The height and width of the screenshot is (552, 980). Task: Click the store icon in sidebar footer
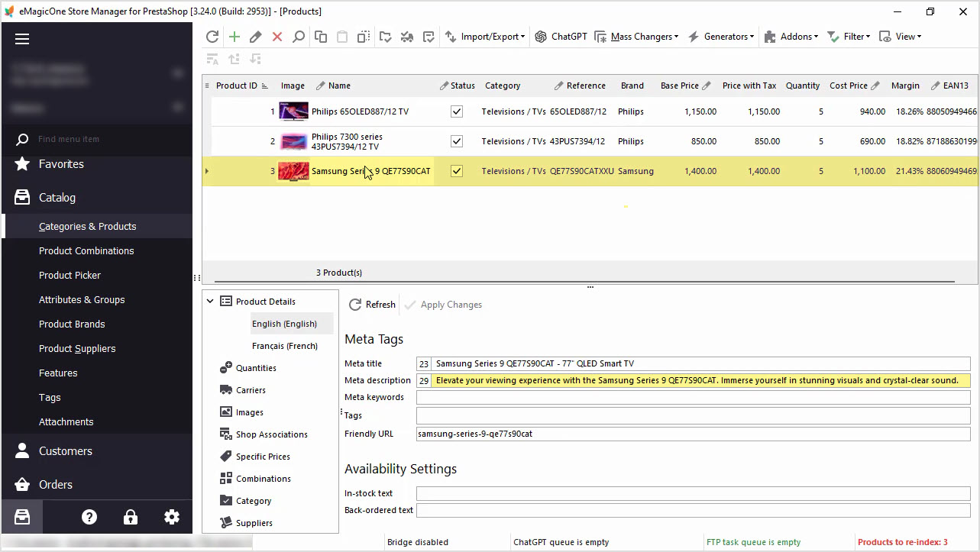[x=22, y=517]
